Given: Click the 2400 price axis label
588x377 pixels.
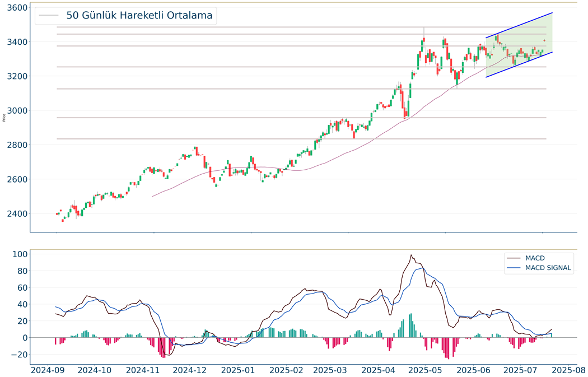Looking at the screenshot, I should pos(17,214).
